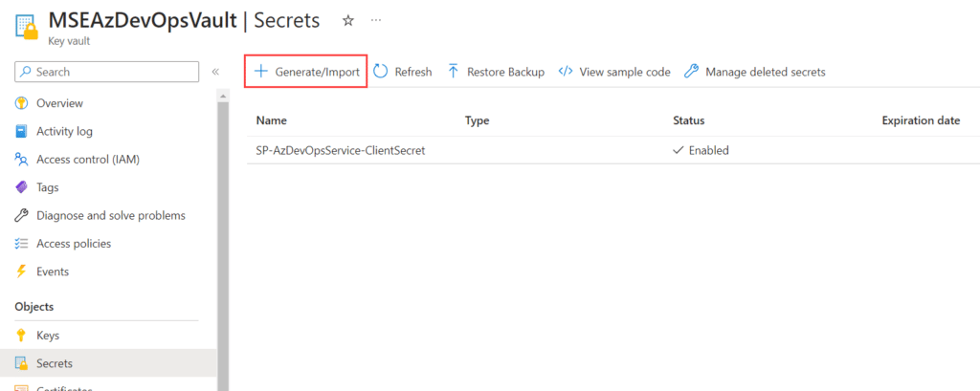Open the Activity log menu item

pyautogui.click(x=64, y=131)
